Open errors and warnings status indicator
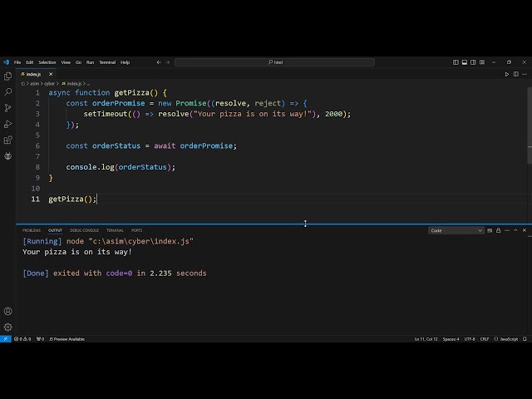Viewport: 532px width, 399px height. [22, 339]
